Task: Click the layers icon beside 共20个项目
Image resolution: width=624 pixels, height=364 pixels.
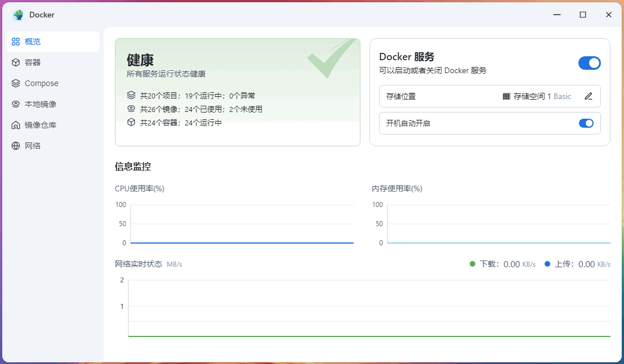Action: coord(131,96)
